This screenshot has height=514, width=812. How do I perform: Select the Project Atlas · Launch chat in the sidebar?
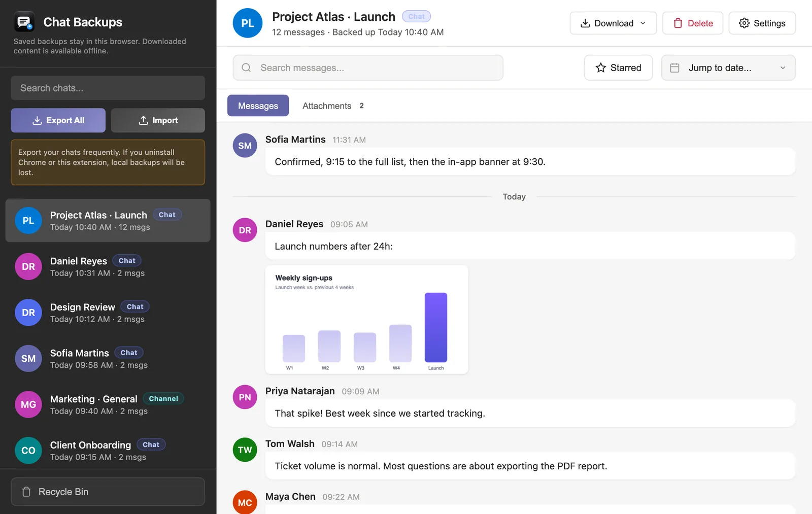point(108,221)
